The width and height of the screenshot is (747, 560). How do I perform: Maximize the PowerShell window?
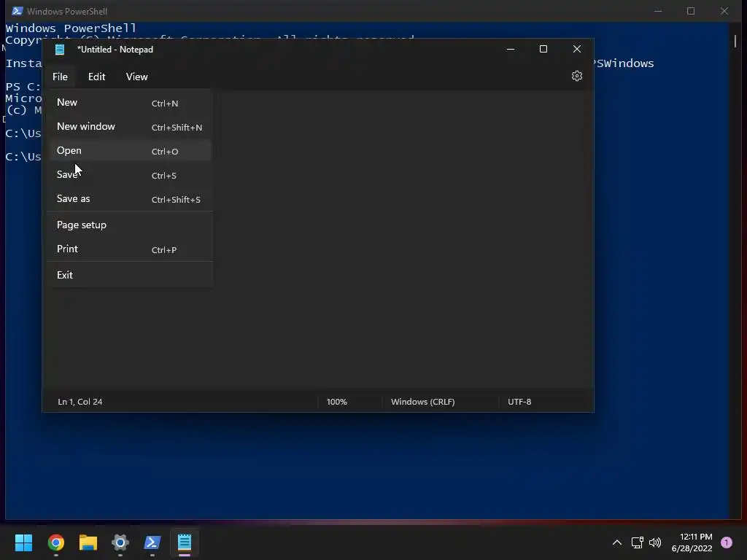coord(691,11)
